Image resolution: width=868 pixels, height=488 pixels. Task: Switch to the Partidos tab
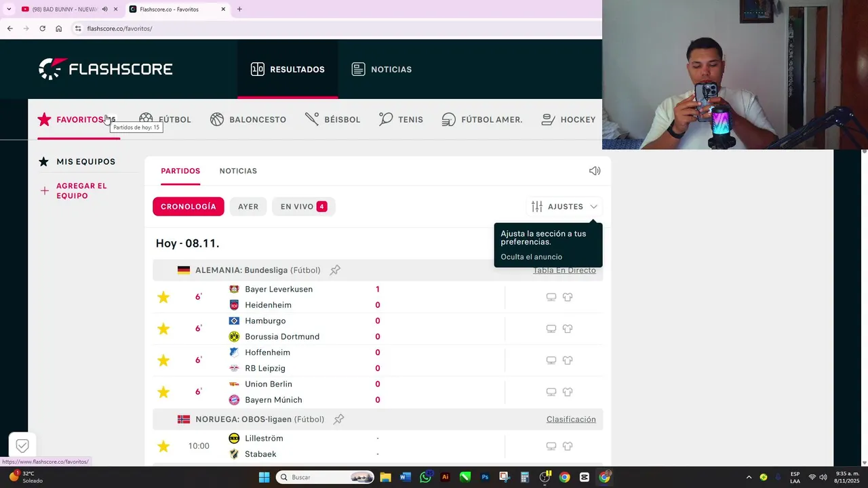[x=180, y=171]
